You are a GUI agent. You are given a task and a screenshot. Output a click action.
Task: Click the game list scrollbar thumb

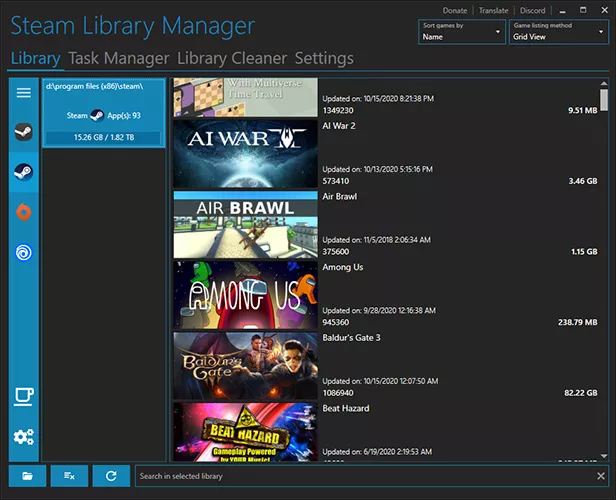604,100
